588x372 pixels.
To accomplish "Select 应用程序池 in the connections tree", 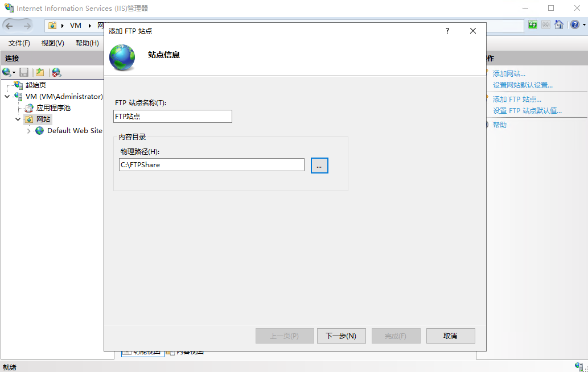I will pos(53,108).
